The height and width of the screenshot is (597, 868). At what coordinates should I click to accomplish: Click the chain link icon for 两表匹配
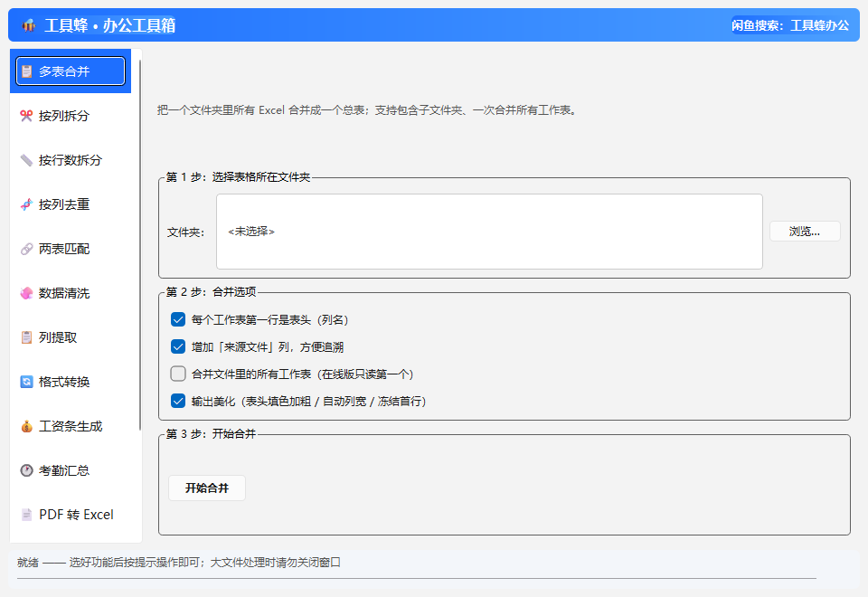coord(26,249)
